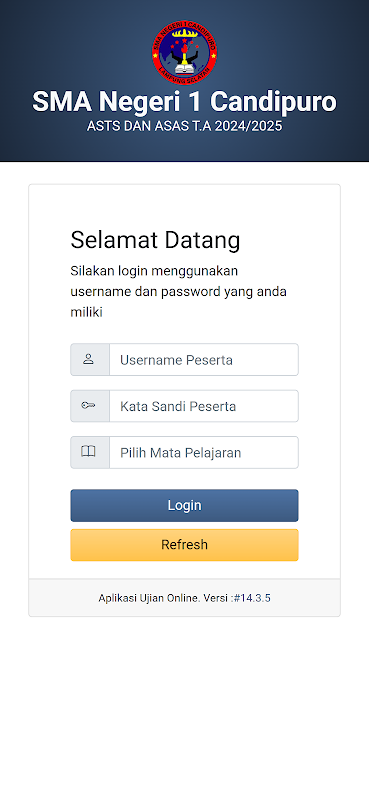This screenshot has width=369, height=800.
Task: Focus the Username Peserta field
Action: tap(204, 360)
